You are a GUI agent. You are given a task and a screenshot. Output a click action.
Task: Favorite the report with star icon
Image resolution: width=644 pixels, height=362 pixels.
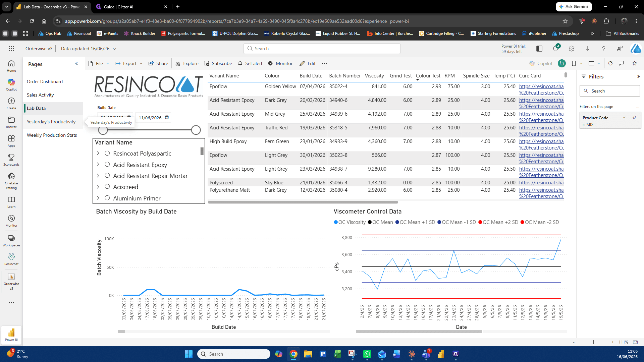pos(635,63)
